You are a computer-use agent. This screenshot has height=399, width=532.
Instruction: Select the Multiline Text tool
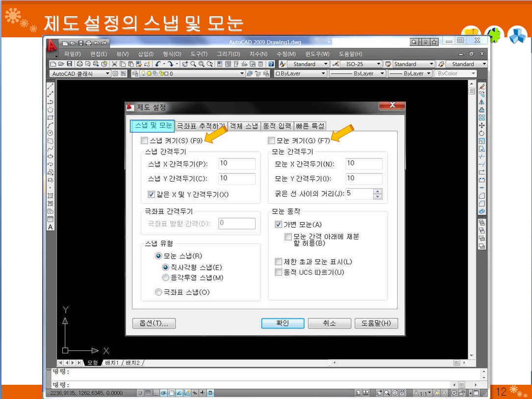click(x=50, y=227)
